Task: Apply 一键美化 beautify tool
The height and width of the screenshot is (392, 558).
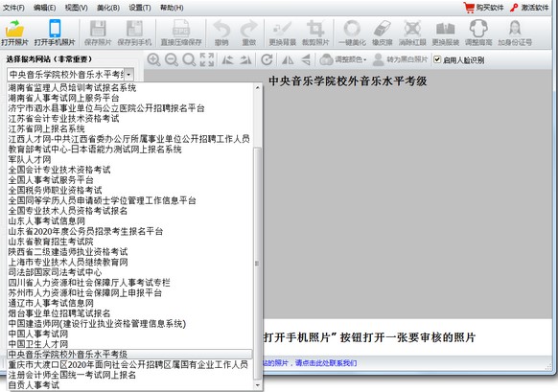Action: [x=352, y=33]
